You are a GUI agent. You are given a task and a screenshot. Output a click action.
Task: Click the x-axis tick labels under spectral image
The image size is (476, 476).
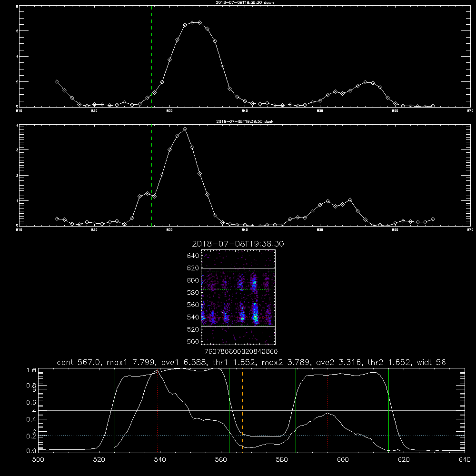pyautogui.click(x=241, y=351)
